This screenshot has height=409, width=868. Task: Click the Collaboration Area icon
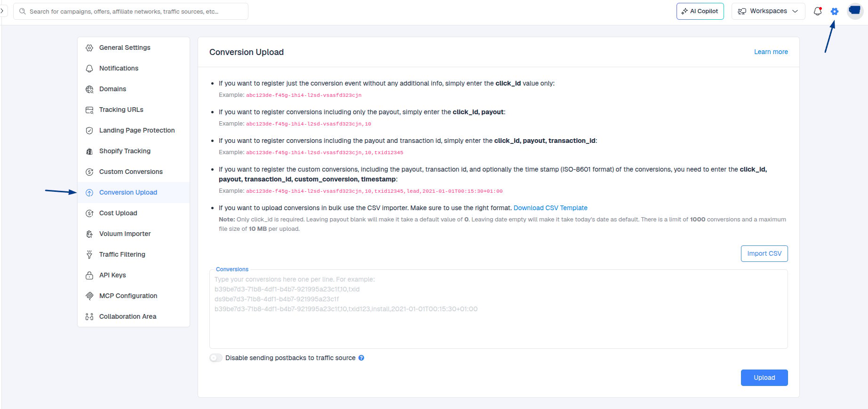pos(89,317)
